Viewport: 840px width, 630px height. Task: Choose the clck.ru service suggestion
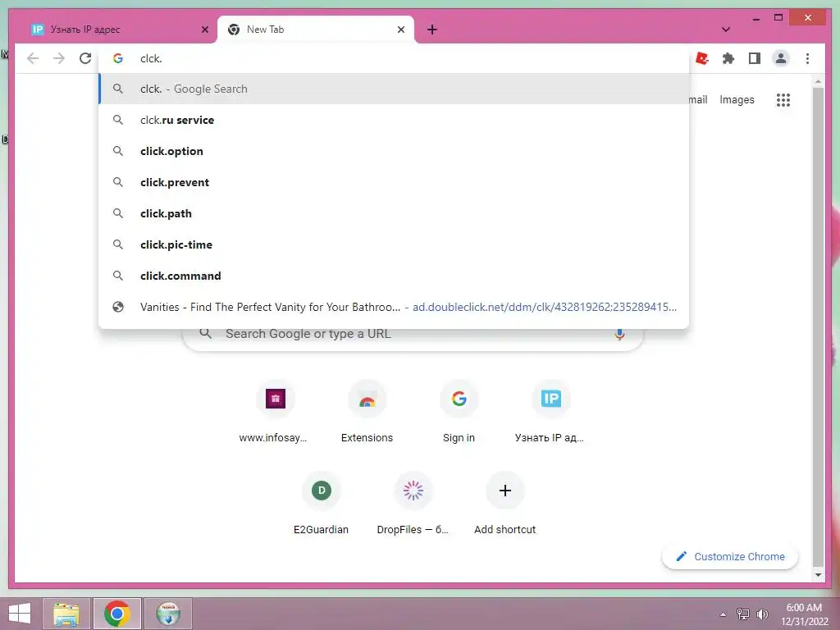click(394, 120)
